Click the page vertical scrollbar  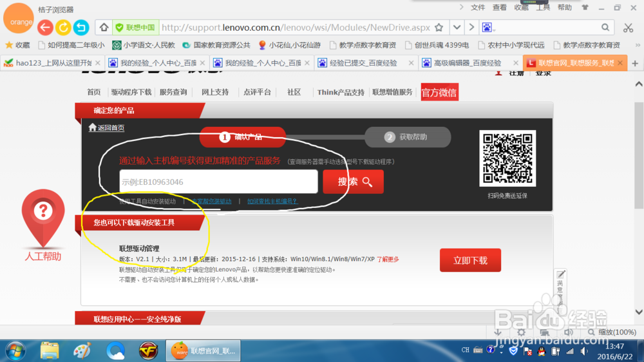[x=639, y=156]
